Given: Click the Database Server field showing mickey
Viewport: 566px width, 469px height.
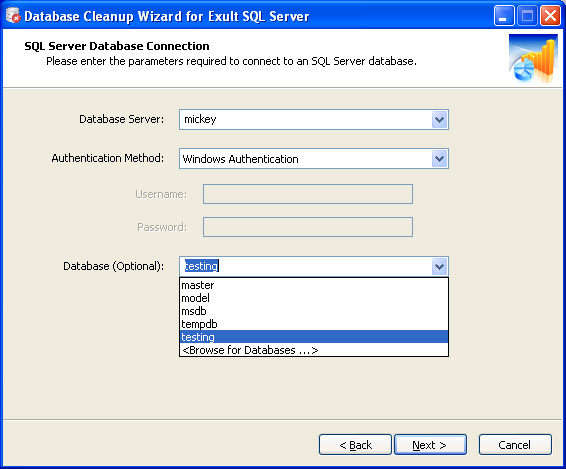Looking at the screenshot, I should pyautogui.click(x=314, y=120).
